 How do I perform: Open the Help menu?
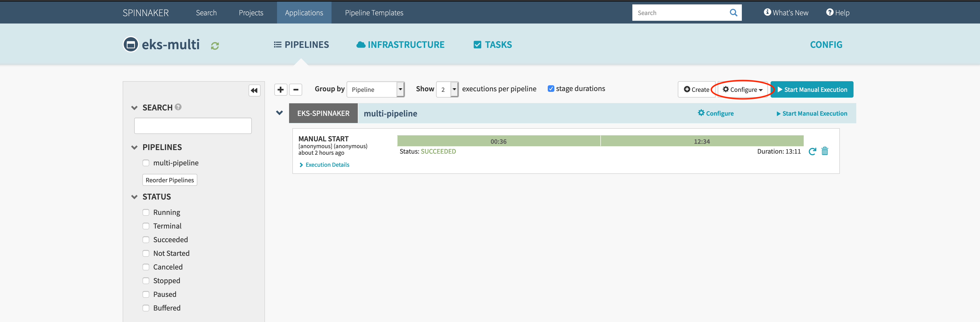(838, 13)
